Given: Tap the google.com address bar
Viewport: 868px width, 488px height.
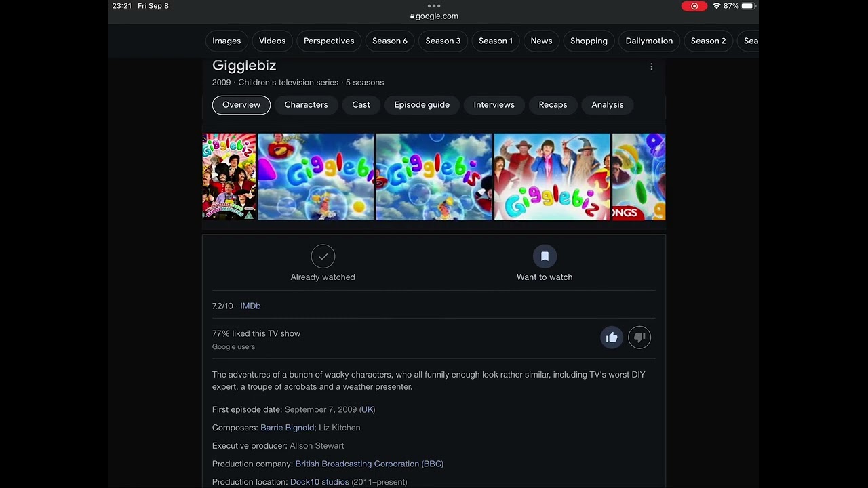Looking at the screenshot, I should 434,16.
